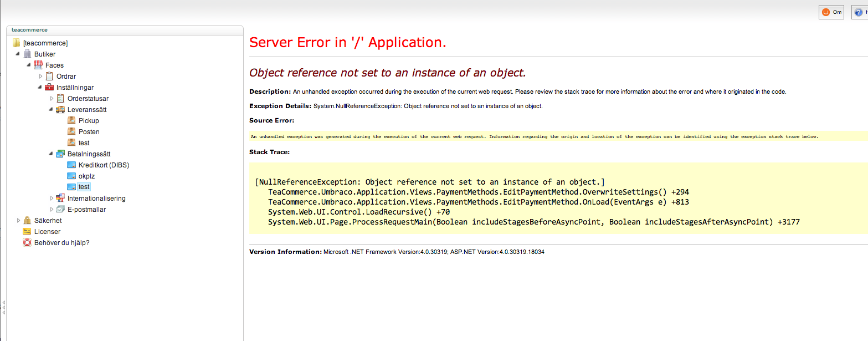Click the blue help question-mark icon
This screenshot has height=341, width=868.
[x=859, y=12]
